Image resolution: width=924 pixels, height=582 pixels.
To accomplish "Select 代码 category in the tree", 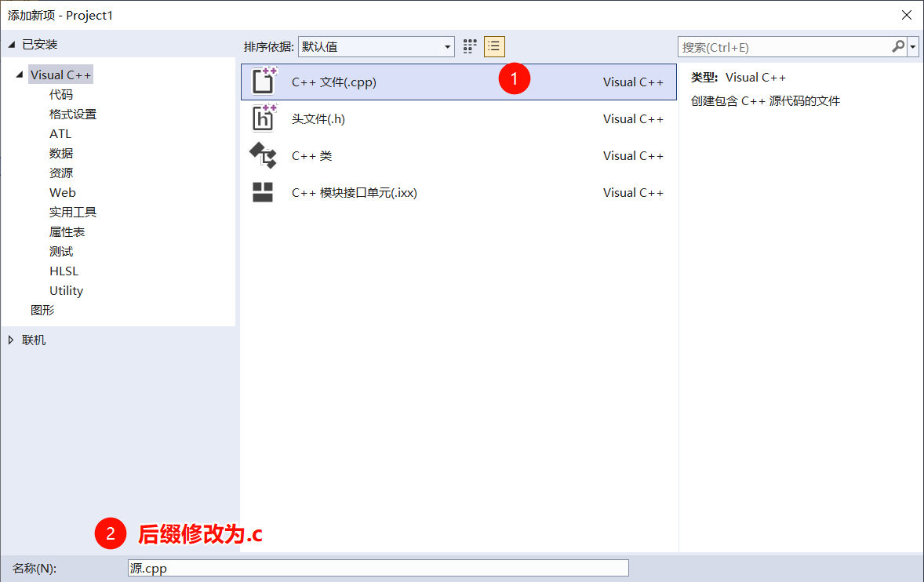I will tap(60, 94).
